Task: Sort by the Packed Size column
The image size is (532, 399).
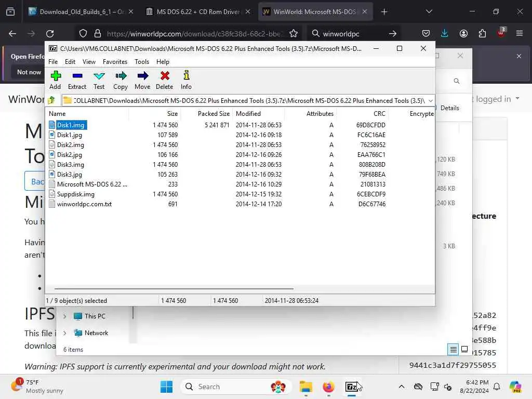Action: pyautogui.click(x=206, y=114)
